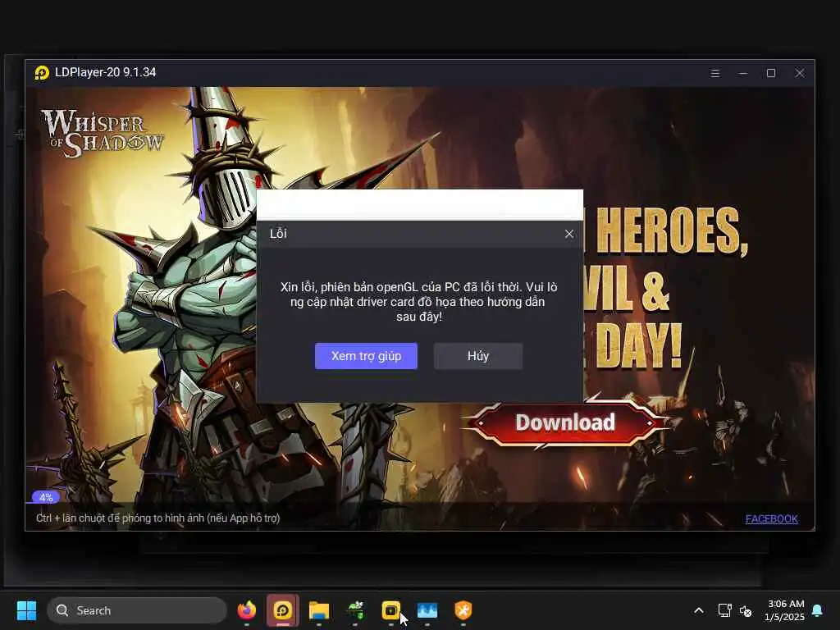Expand the hidden system tray icons
The width and height of the screenshot is (840, 630).
click(699, 610)
